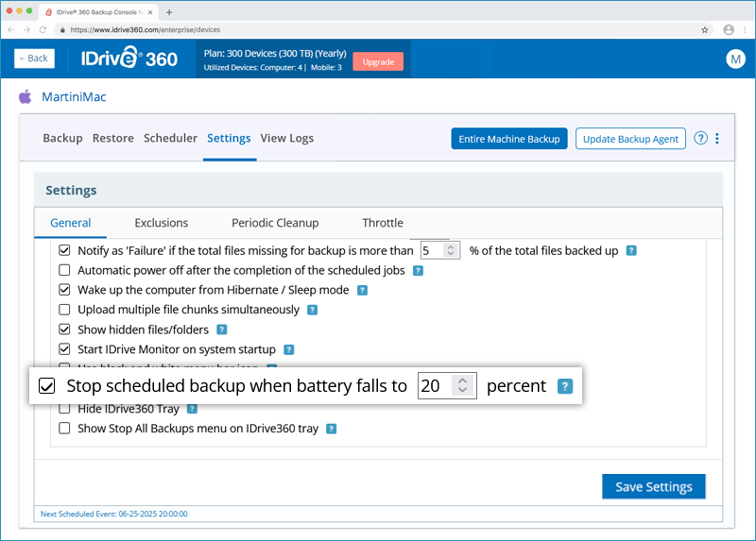Select the Settings tab

(x=229, y=138)
